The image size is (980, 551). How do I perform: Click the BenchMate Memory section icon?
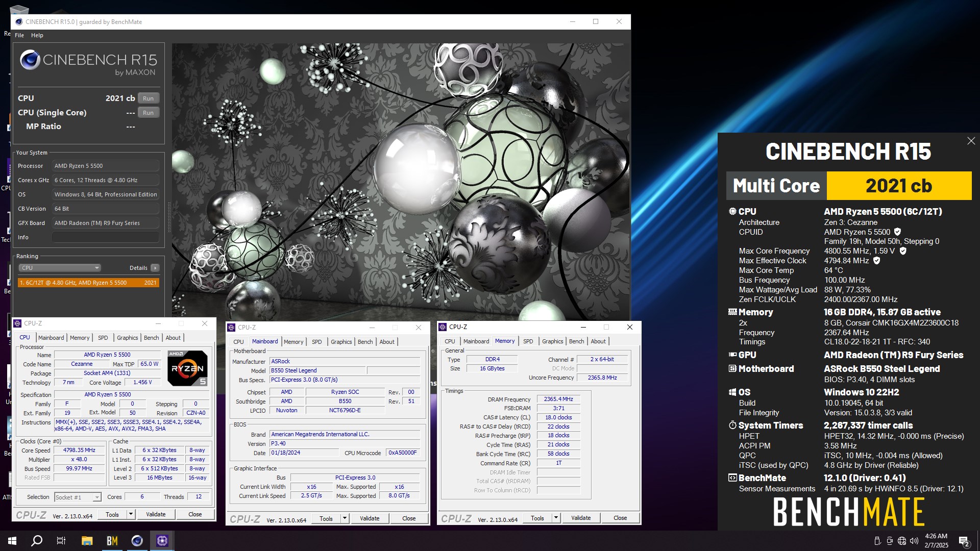point(732,312)
